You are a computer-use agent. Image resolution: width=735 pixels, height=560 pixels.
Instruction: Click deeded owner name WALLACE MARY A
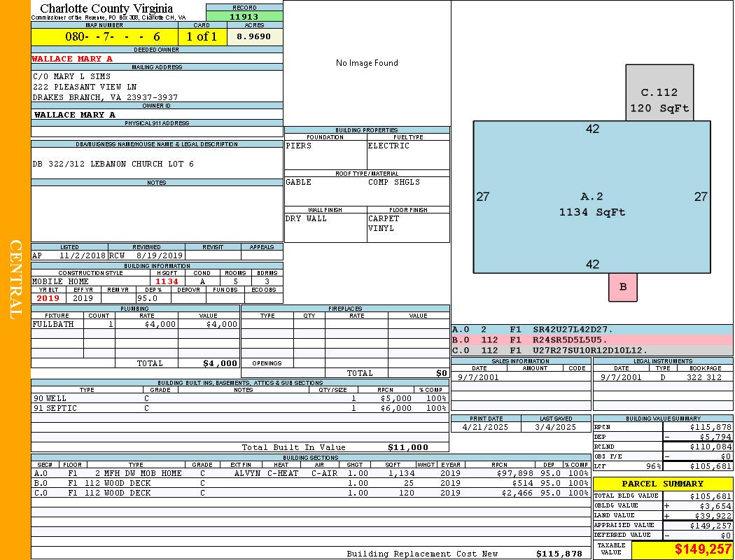[72, 59]
